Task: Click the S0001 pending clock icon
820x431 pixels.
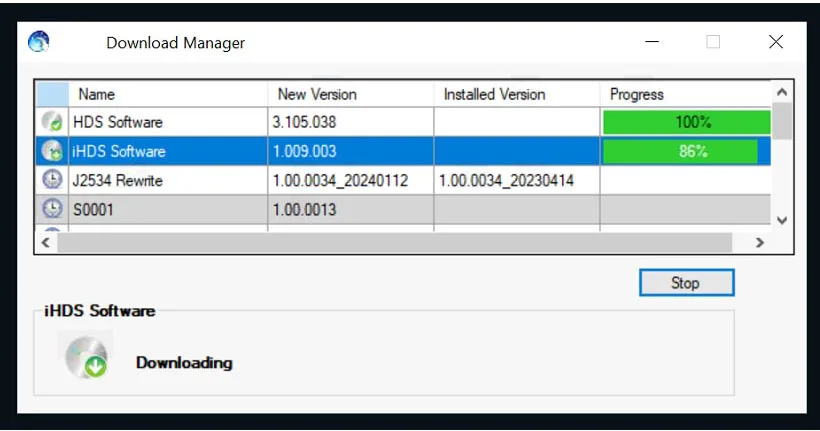Action: [x=52, y=209]
